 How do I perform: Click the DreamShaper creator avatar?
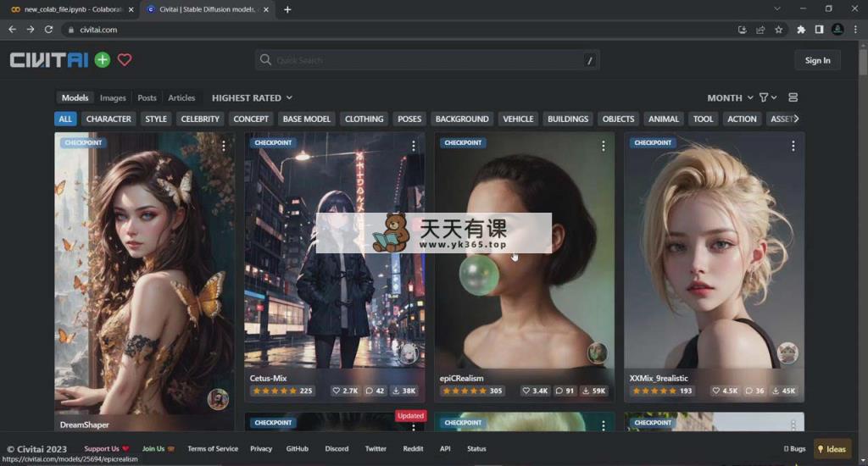(218, 399)
